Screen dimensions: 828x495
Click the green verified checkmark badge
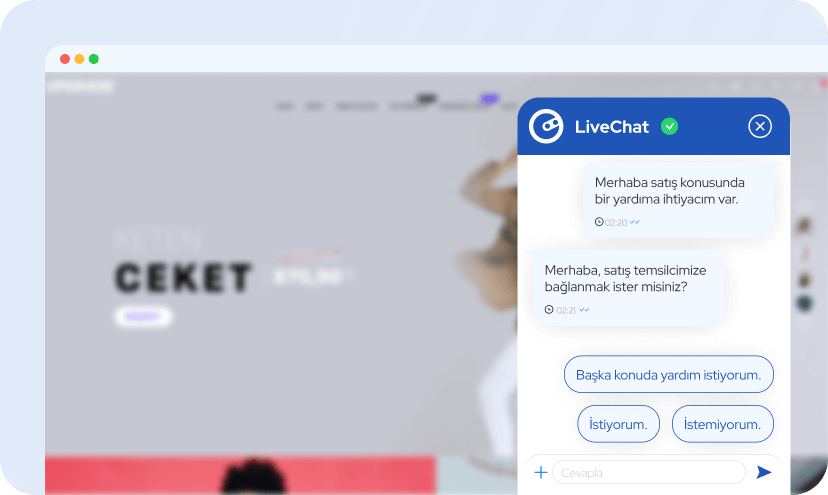(x=669, y=126)
